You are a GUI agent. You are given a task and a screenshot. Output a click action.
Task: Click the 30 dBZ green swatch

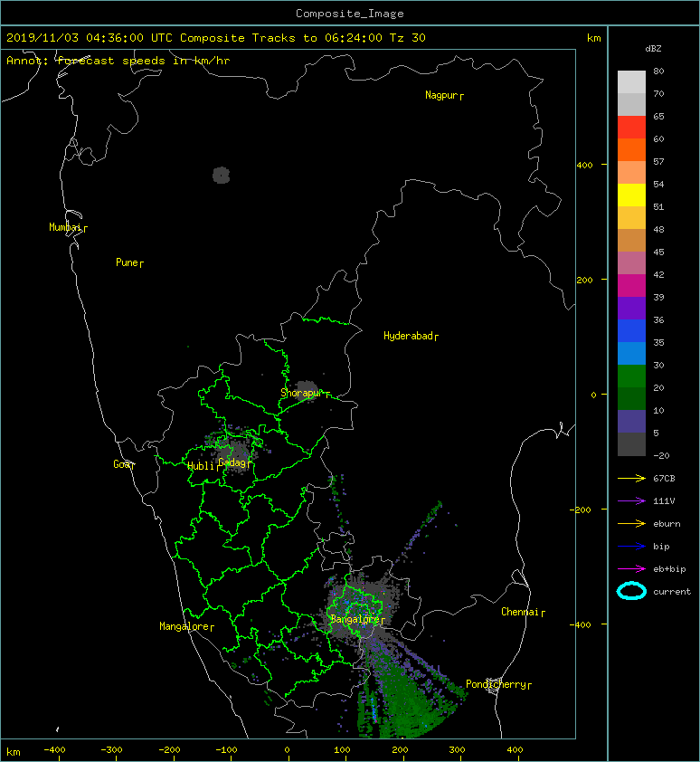coord(631,376)
